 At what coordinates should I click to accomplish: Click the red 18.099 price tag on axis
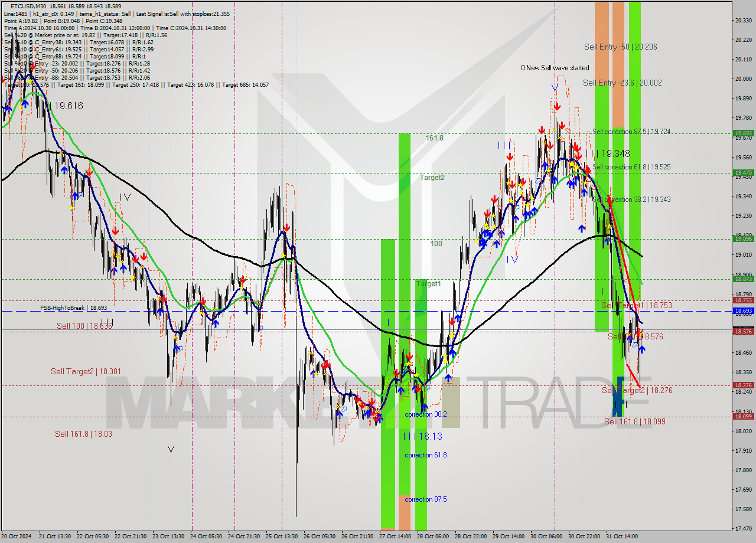pos(742,417)
